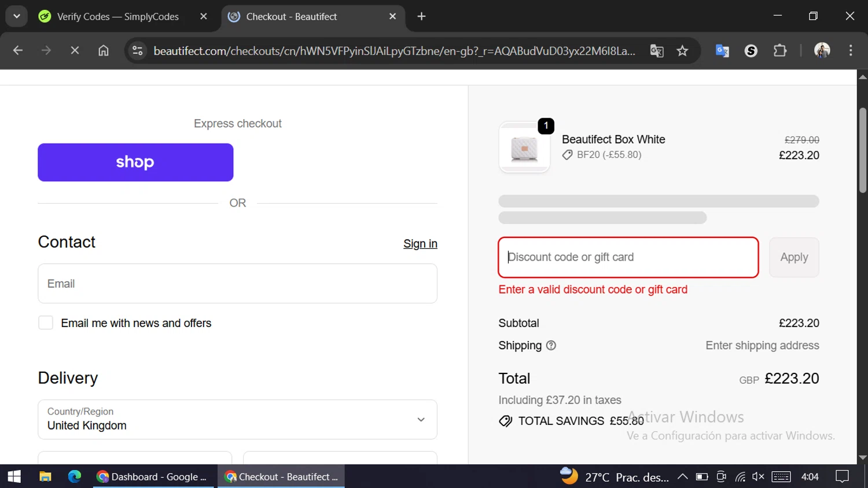Close the Verify Codes — SimplyCodes tab
This screenshot has height=488, width=868.
click(203, 16)
